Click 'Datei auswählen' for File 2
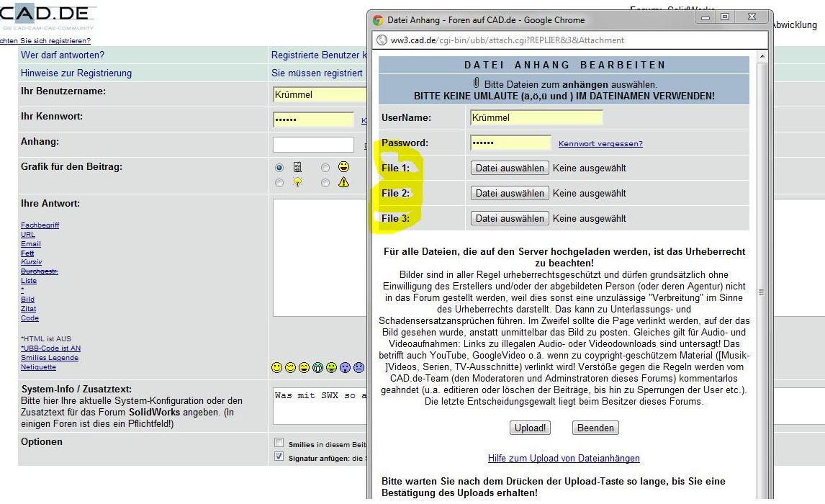 tap(510, 193)
